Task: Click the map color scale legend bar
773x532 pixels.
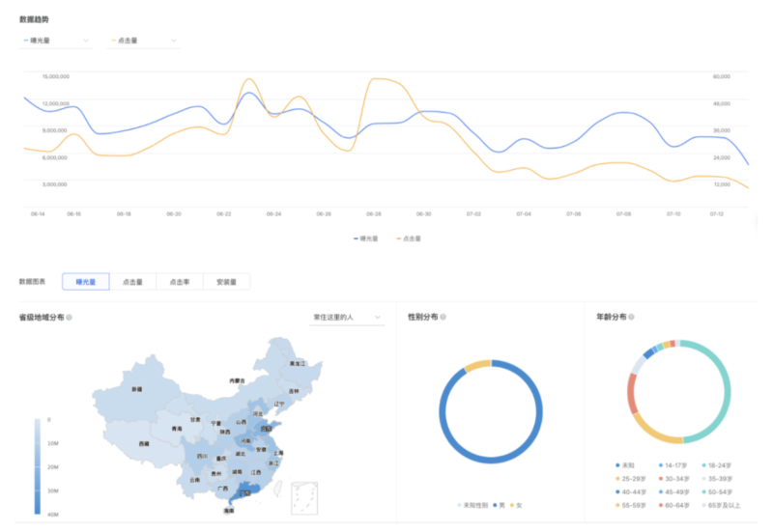Action: [37, 465]
